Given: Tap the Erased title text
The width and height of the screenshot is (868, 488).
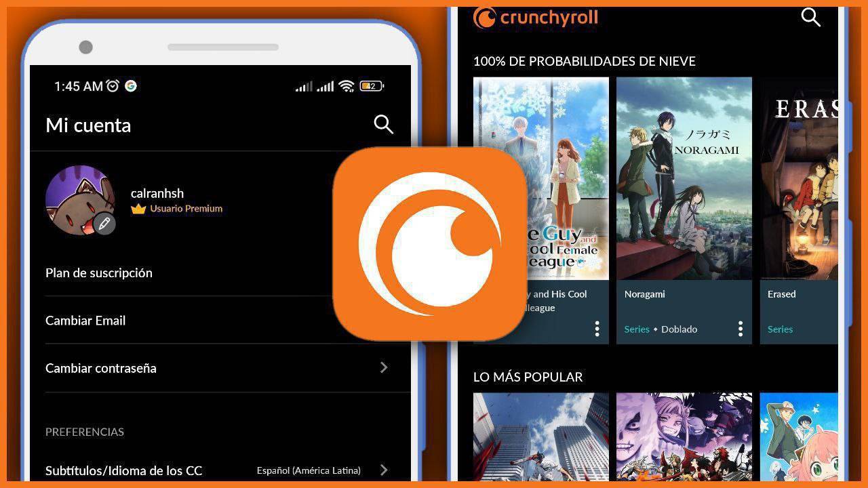Looking at the screenshot, I should coord(782,294).
